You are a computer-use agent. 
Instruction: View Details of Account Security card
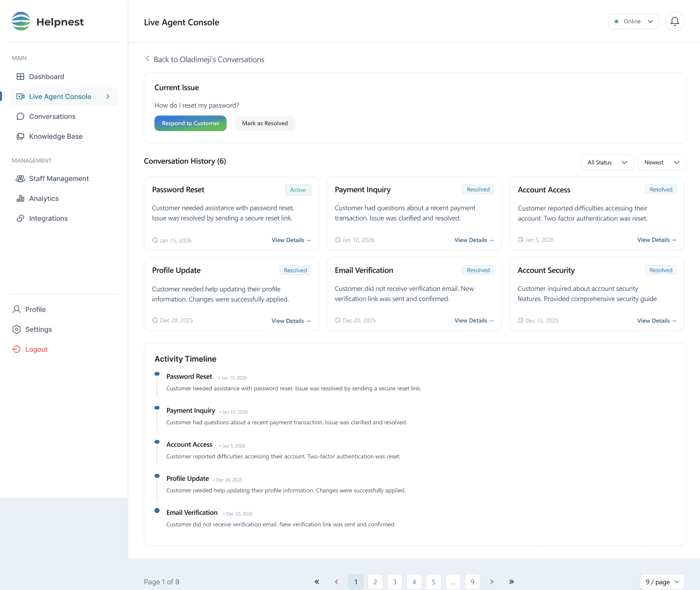[656, 321]
